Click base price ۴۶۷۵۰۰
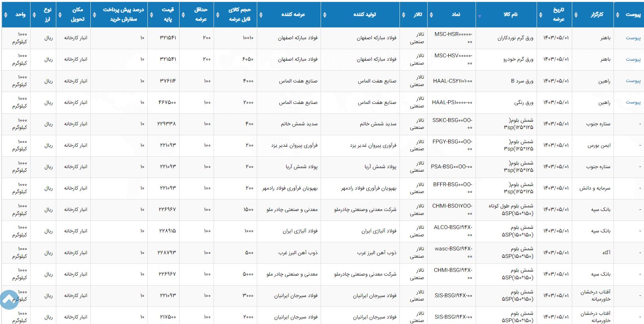This screenshot has height=324, width=644. tap(167, 102)
